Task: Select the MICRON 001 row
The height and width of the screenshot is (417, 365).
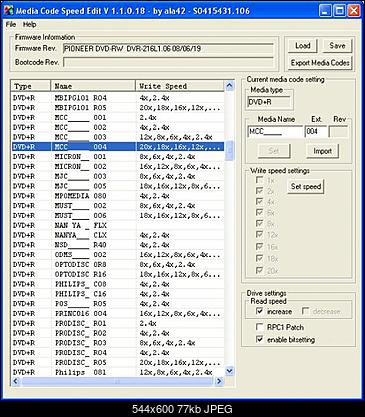Action: click(118, 157)
